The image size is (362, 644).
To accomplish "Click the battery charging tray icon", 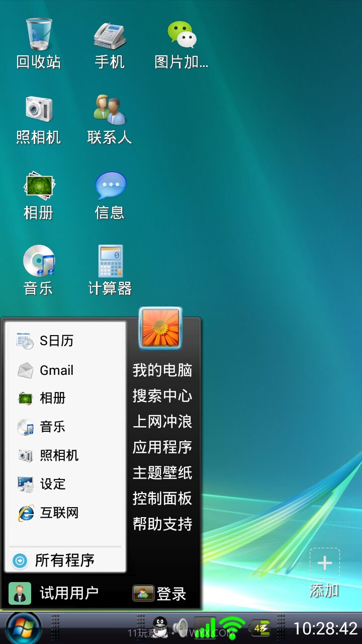I will tap(260, 628).
